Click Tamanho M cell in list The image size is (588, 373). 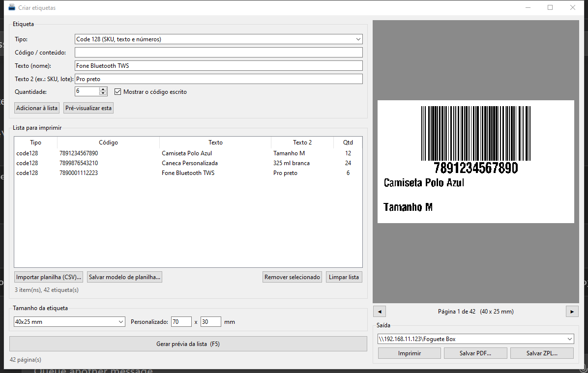289,153
